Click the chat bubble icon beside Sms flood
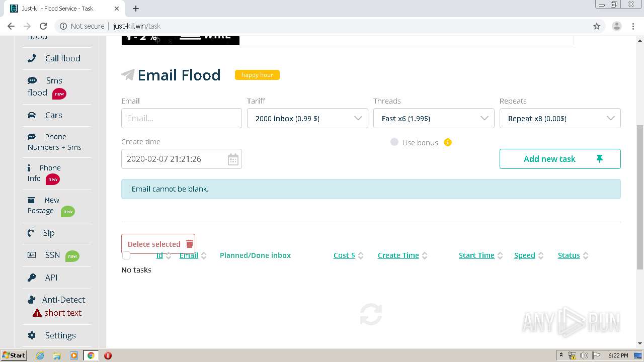The height and width of the screenshot is (362, 644). coord(32,80)
